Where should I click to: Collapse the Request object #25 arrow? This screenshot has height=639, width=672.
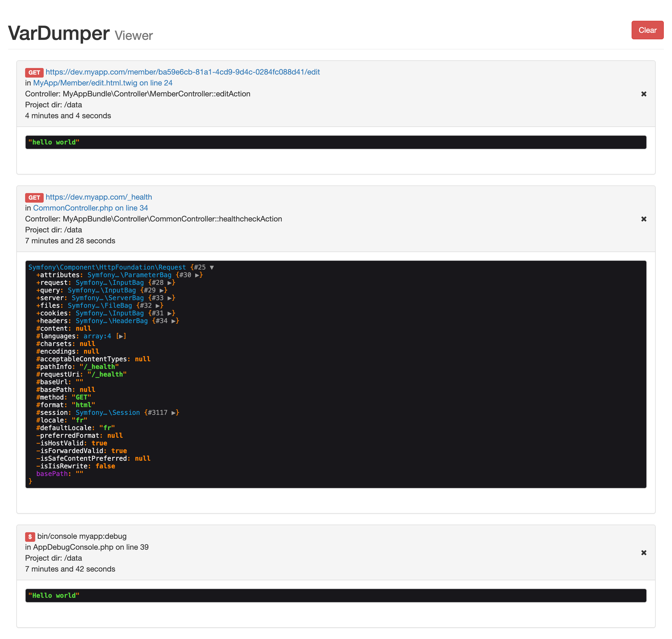[212, 267]
